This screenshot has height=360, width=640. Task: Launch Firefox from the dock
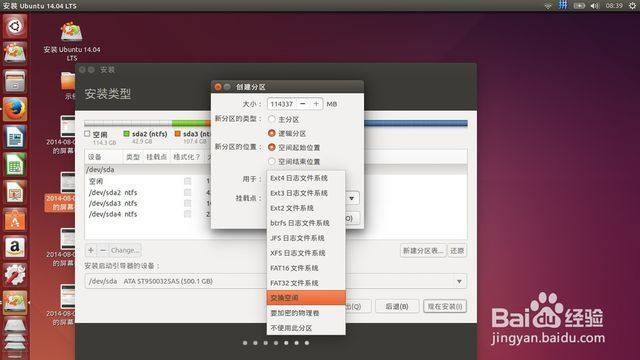(x=15, y=109)
